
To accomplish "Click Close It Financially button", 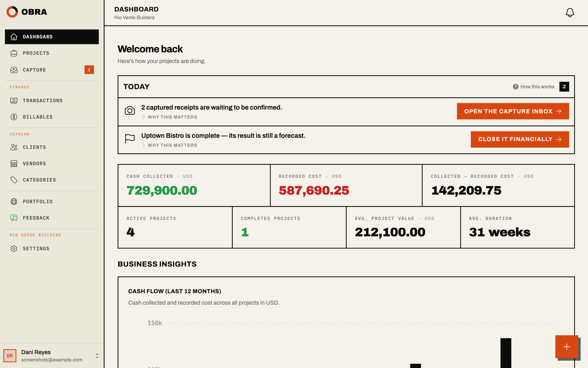I will click(x=520, y=139).
